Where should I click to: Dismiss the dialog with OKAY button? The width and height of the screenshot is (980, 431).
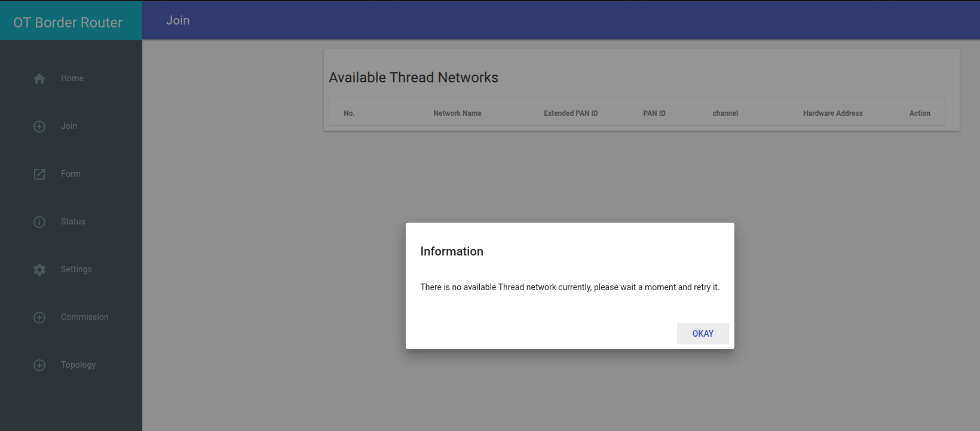click(703, 334)
